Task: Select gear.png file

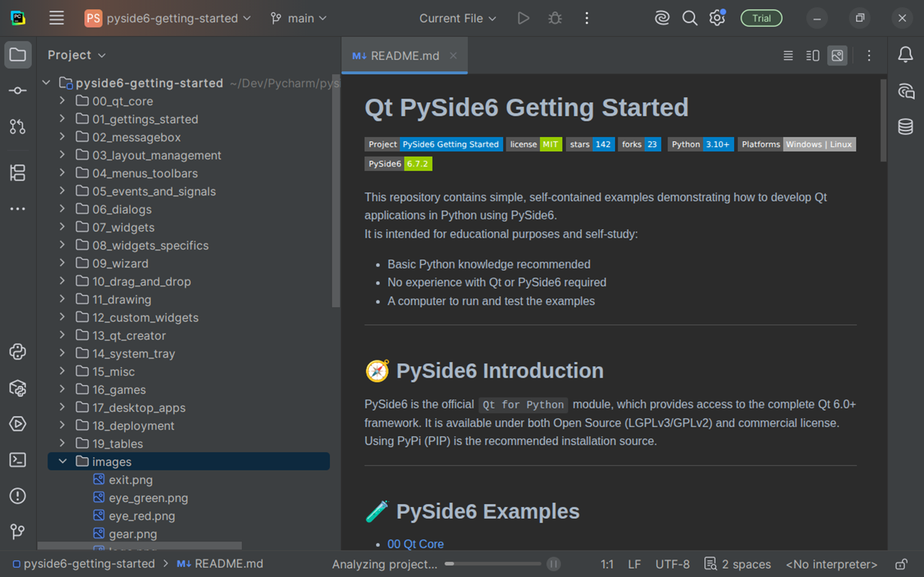Action: (x=132, y=534)
